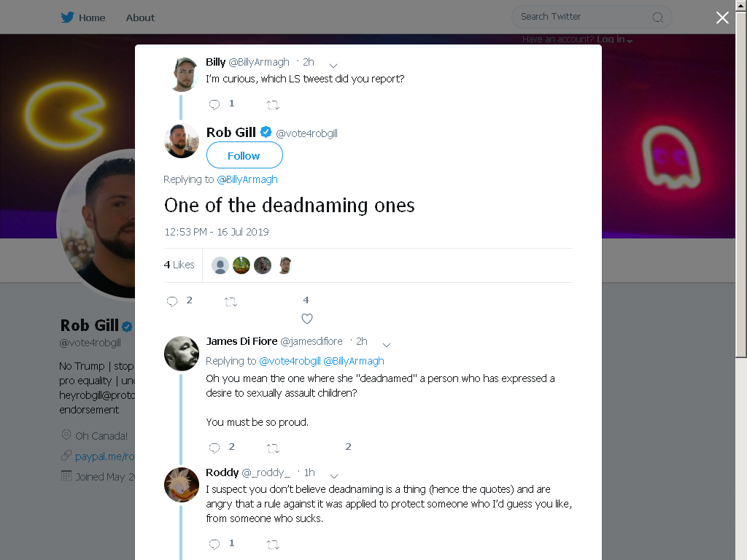Click the Twitter bird logo
The image size is (747, 560).
click(67, 17)
